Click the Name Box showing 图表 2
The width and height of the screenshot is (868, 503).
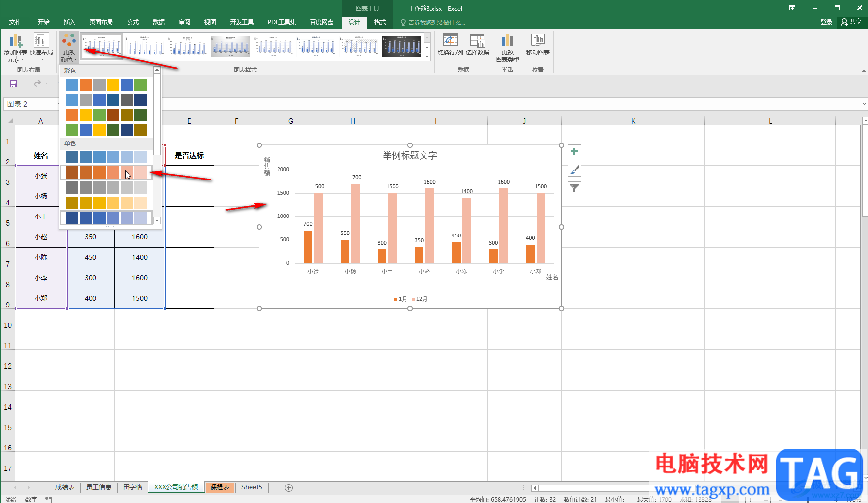click(x=30, y=104)
